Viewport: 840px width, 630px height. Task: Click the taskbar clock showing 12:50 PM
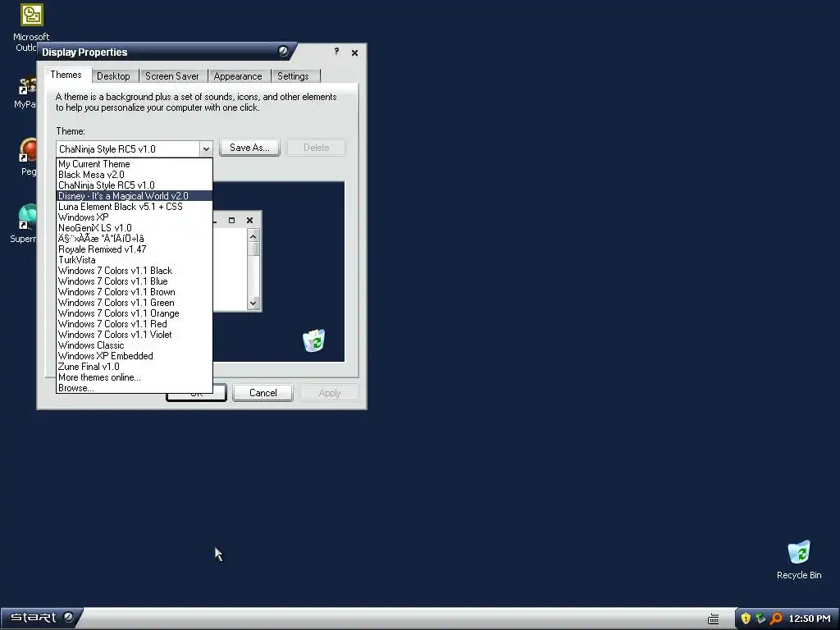pyautogui.click(x=810, y=619)
